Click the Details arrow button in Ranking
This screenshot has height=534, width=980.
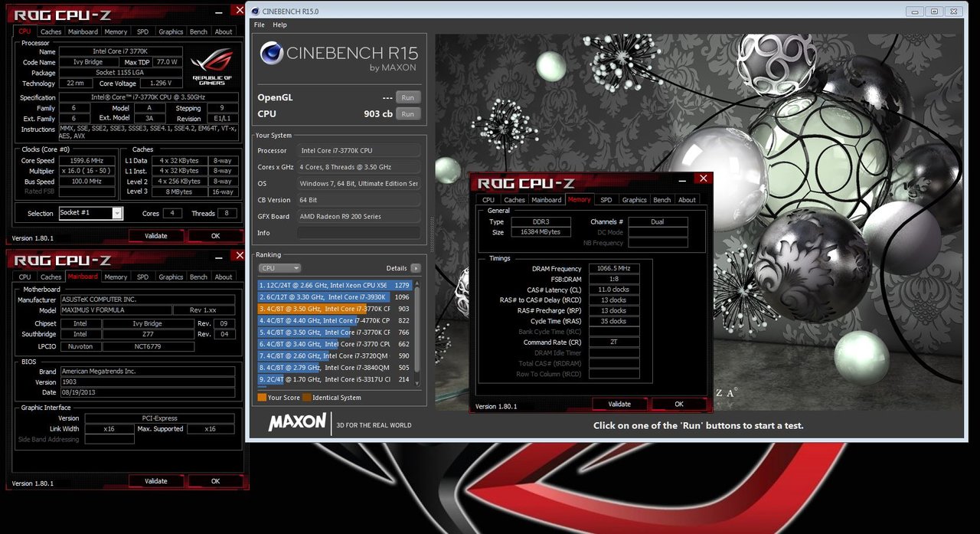pyautogui.click(x=416, y=268)
